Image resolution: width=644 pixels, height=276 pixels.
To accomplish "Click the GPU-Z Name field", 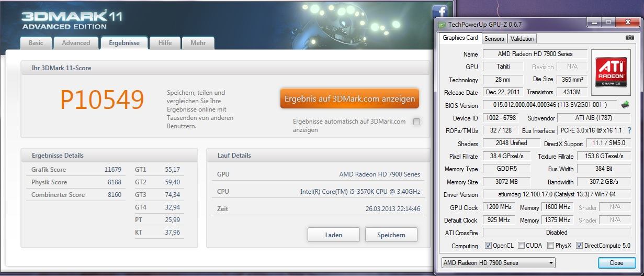I will pos(535,54).
